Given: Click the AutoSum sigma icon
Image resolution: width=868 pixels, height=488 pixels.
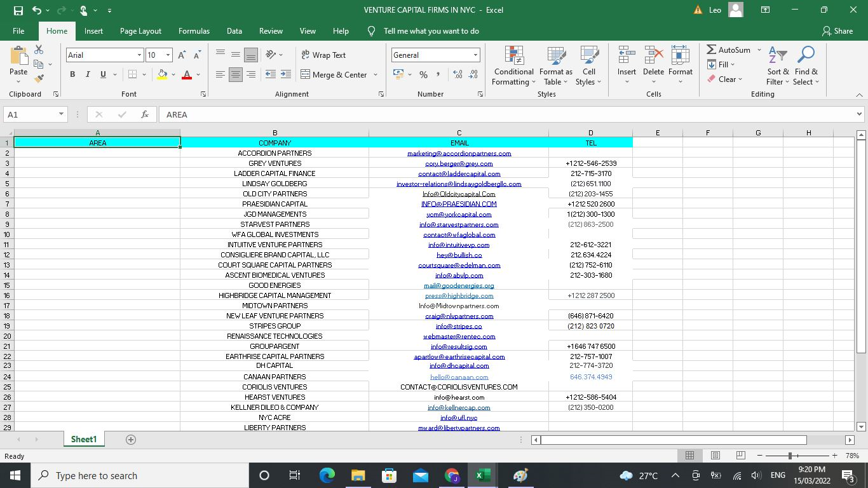Looking at the screenshot, I should pos(712,50).
